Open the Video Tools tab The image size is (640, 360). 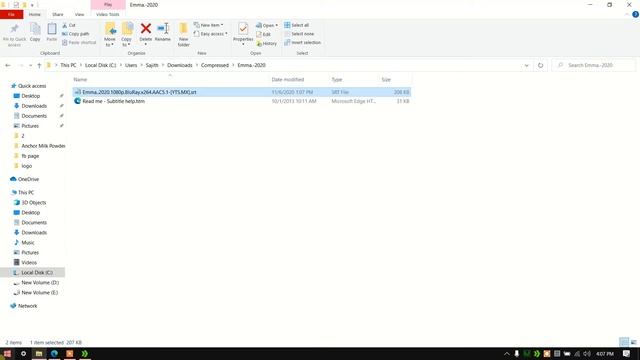pos(108,14)
